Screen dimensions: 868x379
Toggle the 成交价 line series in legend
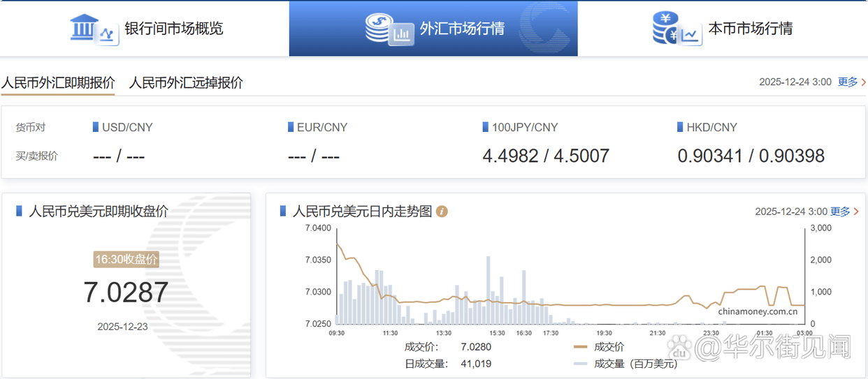(x=600, y=347)
